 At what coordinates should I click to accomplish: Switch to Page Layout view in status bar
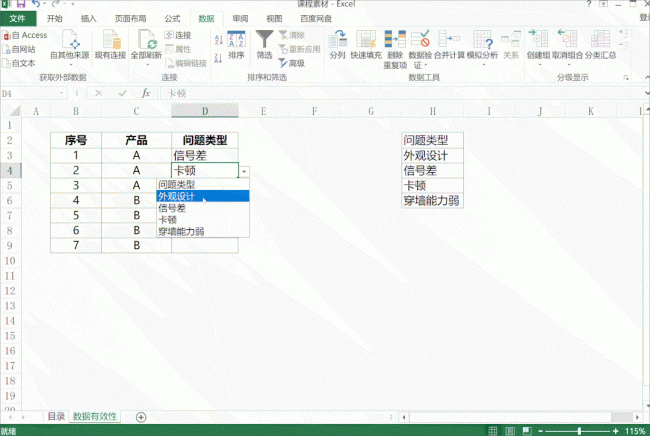(510, 431)
